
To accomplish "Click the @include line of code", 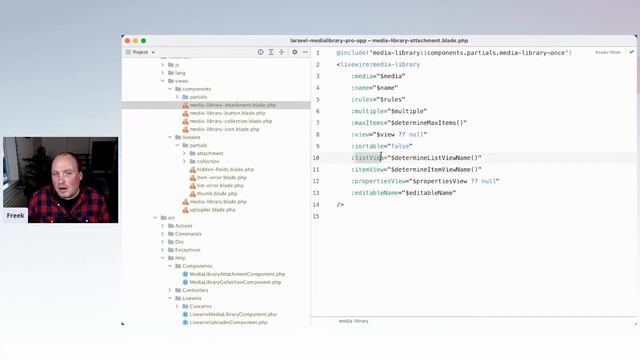I will [454, 53].
